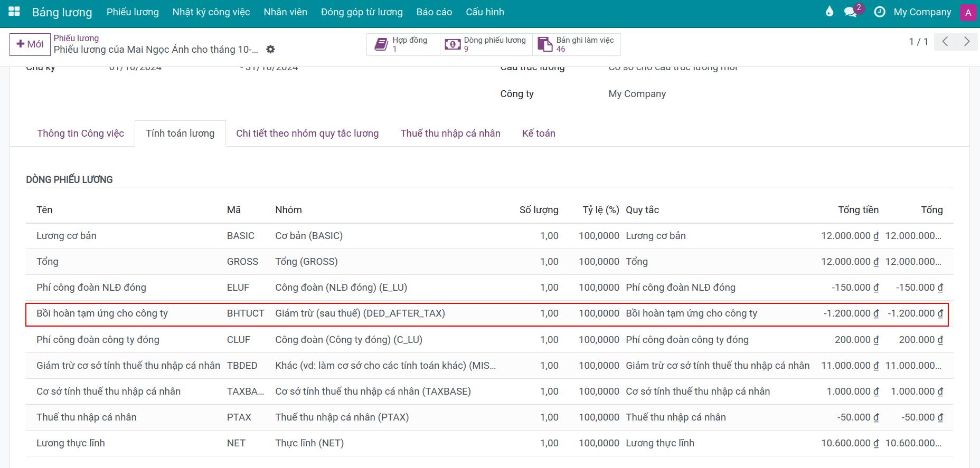Open the conversations chat icon

click(x=851, y=12)
